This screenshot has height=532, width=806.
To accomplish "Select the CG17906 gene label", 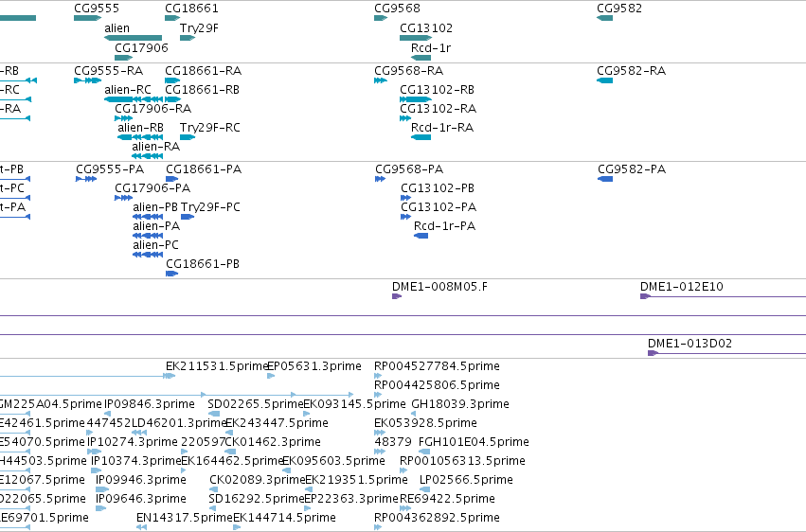I will coord(141,47).
